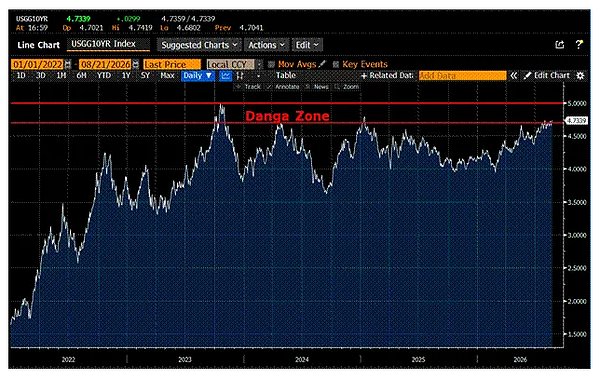Select the 1D range tab
This screenshot has height=379, width=600.
21,75
